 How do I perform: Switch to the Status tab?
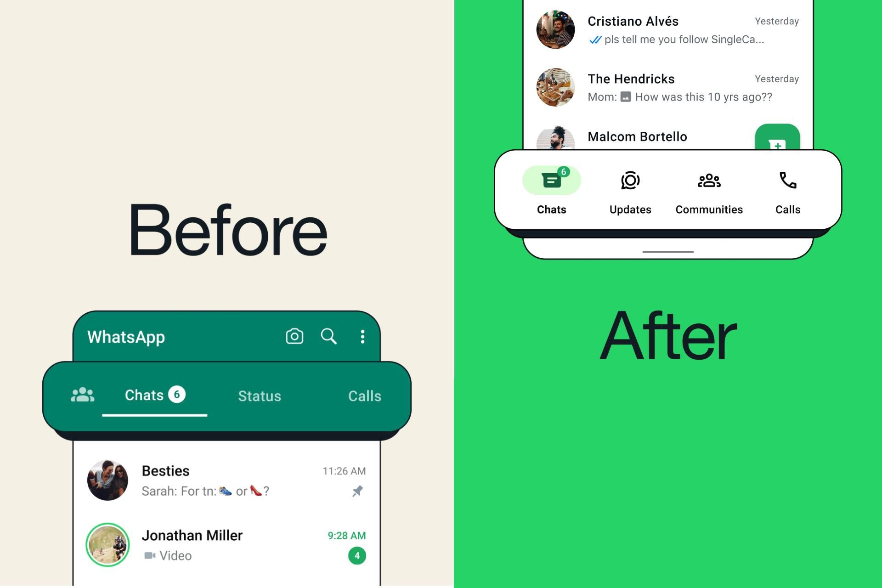(x=259, y=395)
